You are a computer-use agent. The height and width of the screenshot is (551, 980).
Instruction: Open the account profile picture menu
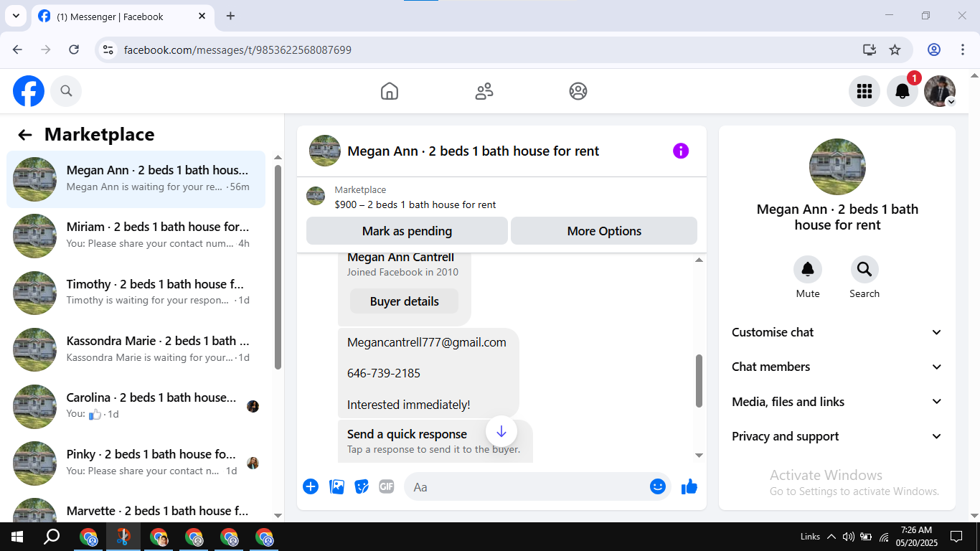(940, 91)
